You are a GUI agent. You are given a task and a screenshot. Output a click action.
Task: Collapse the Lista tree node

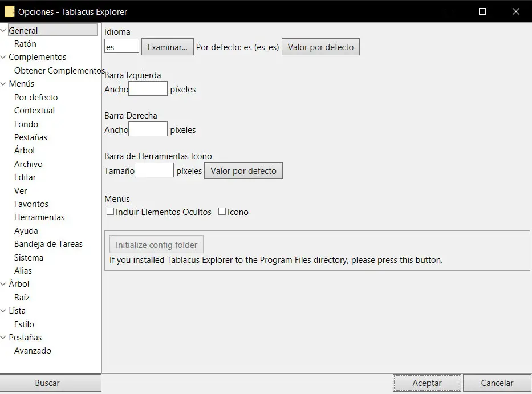3,311
